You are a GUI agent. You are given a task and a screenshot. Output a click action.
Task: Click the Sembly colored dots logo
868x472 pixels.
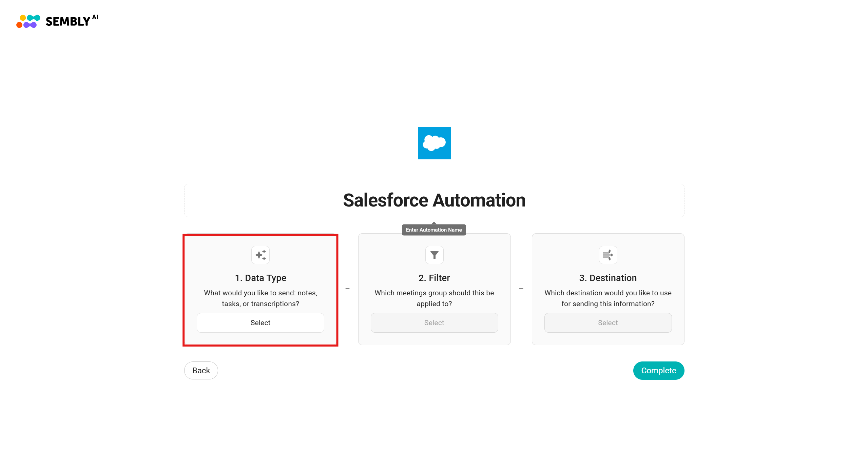coord(28,21)
